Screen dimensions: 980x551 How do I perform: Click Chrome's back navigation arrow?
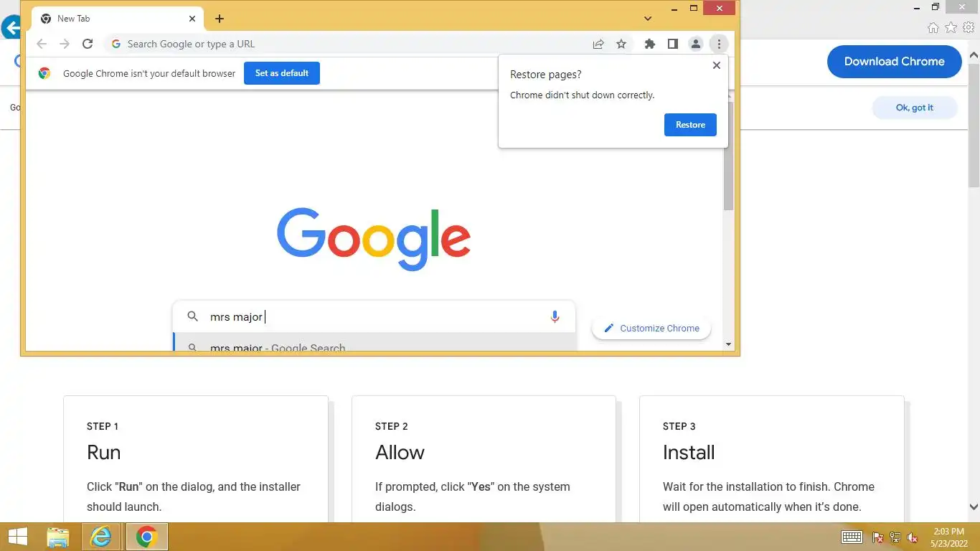click(42, 44)
